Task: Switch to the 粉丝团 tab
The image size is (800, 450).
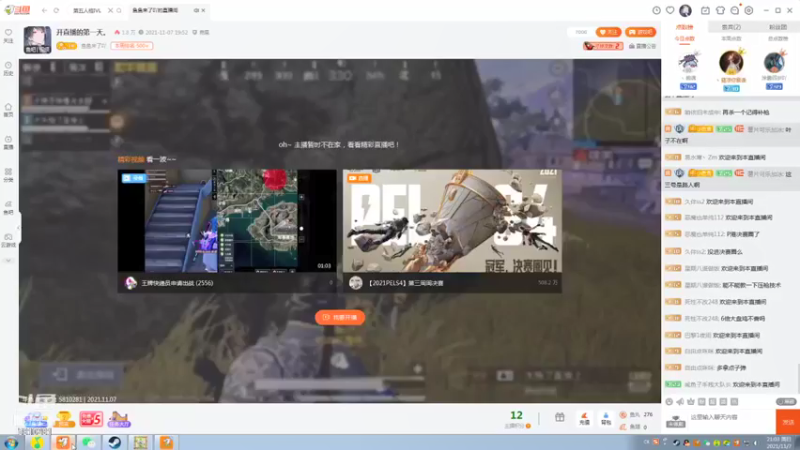Action: 778,27
